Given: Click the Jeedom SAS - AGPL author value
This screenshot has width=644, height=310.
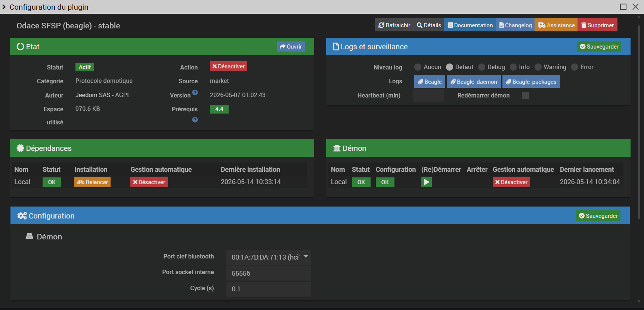Looking at the screenshot, I should click(103, 95).
